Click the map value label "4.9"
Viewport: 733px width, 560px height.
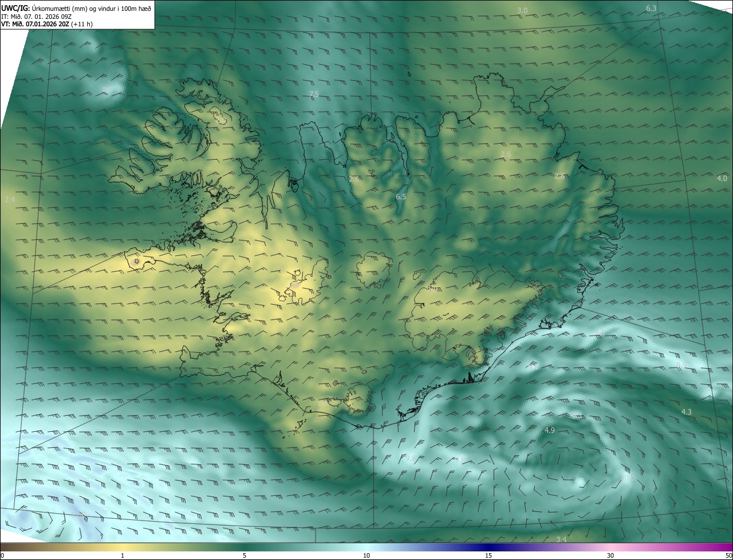[550, 430]
